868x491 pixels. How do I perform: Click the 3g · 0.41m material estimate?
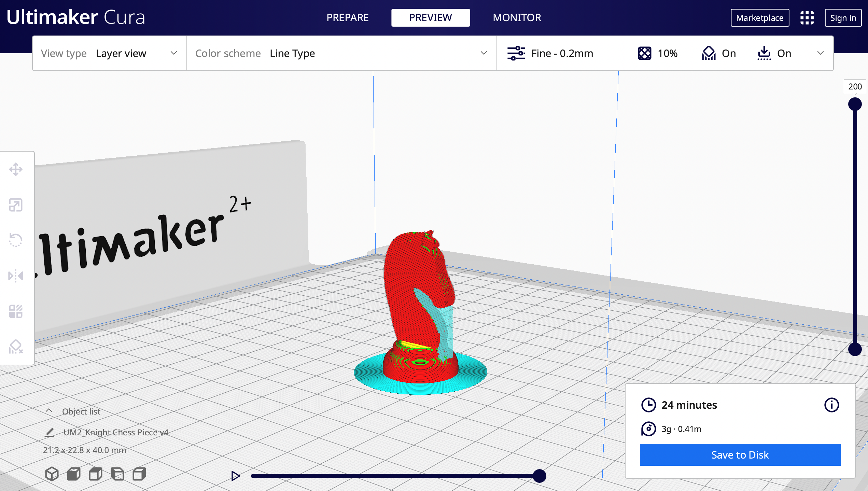click(681, 429)
